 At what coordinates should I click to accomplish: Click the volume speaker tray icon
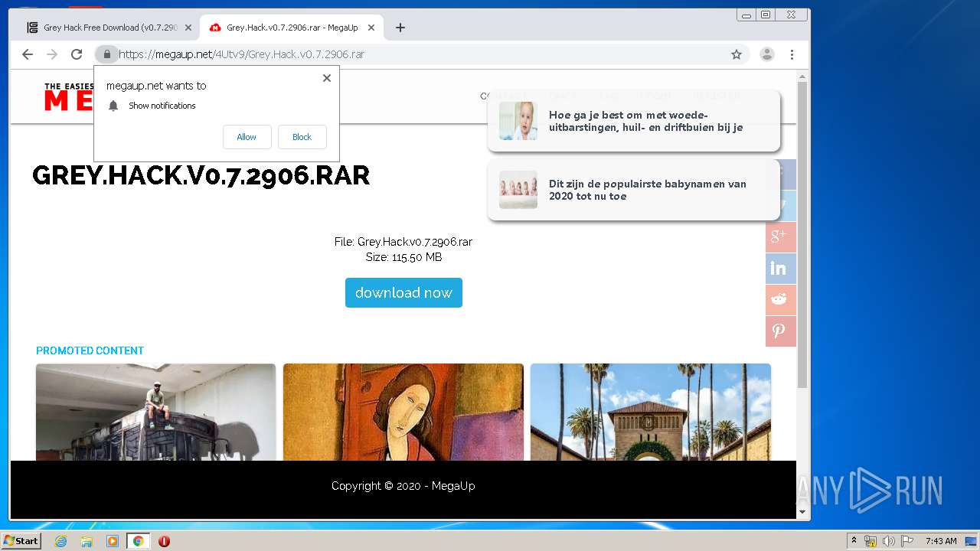tap(889, 541)
